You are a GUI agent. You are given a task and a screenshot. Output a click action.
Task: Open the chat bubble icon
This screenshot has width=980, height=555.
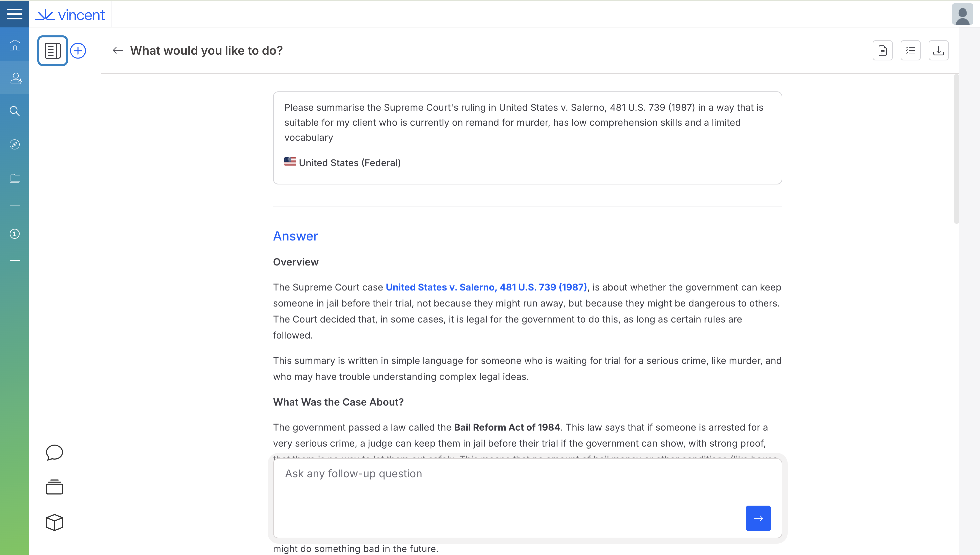[x=54, y=453]
